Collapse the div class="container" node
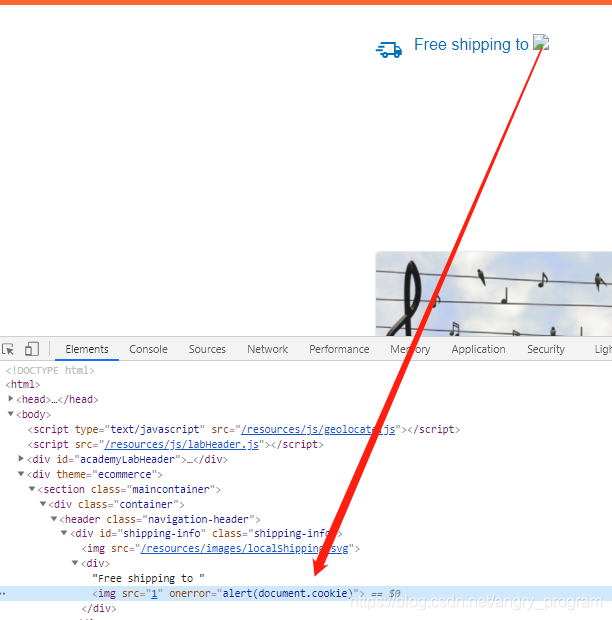This screenshot has width=612, height=620. point(43,504)
